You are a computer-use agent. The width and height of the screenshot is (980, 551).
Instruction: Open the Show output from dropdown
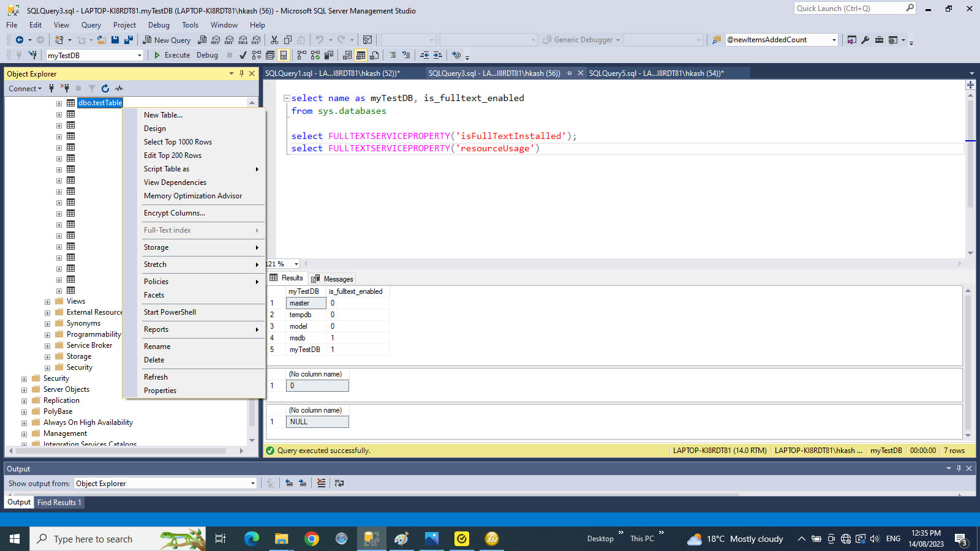252,484
